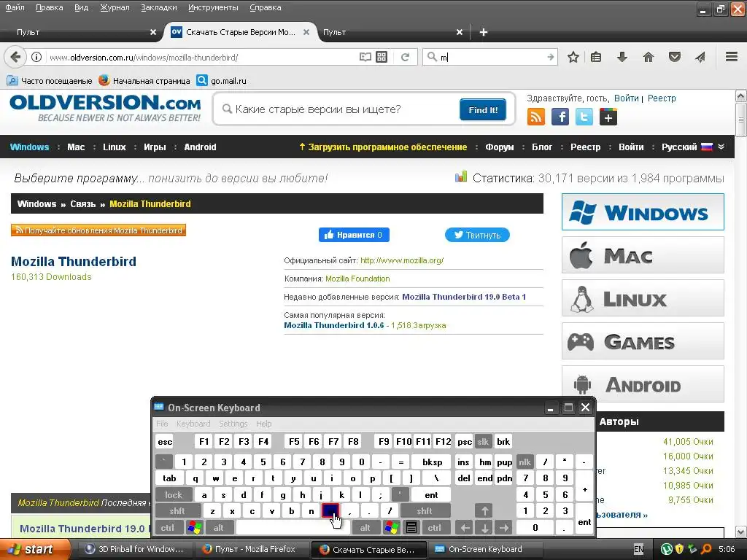
Task: Open the Pocket icon in toolbar
Action: [675, 57]
